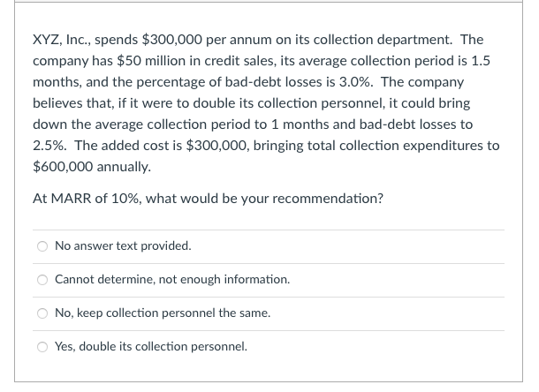Choose the "Cannot determine" radio button
This screenshot has height=392, width=539.
pyautogui.click(x=42, y=280)
